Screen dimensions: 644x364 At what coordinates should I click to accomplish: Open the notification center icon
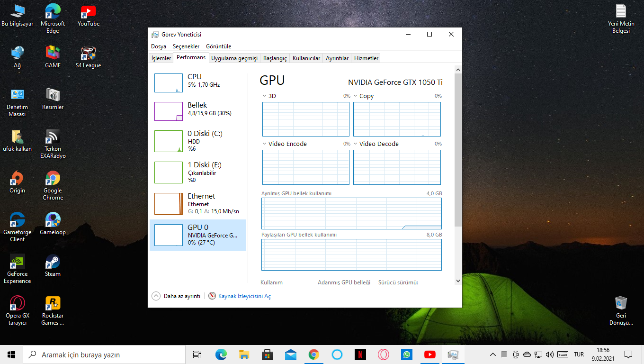click(628, 355)
